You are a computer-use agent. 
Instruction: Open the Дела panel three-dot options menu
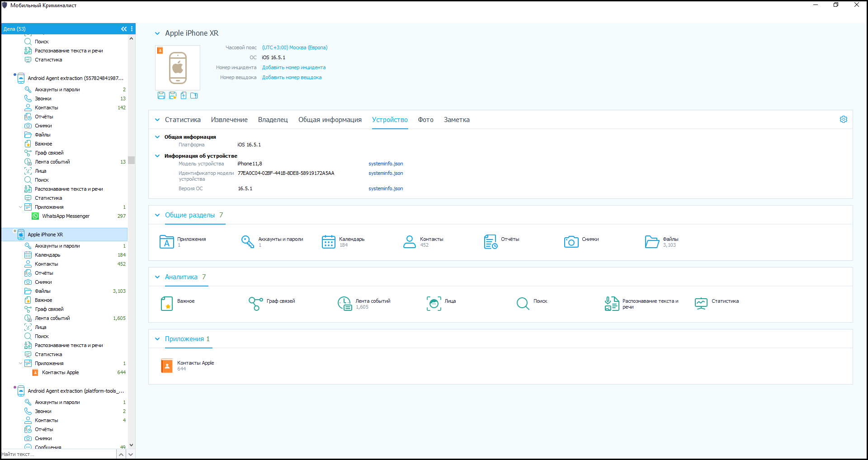(x=132, y=29)
